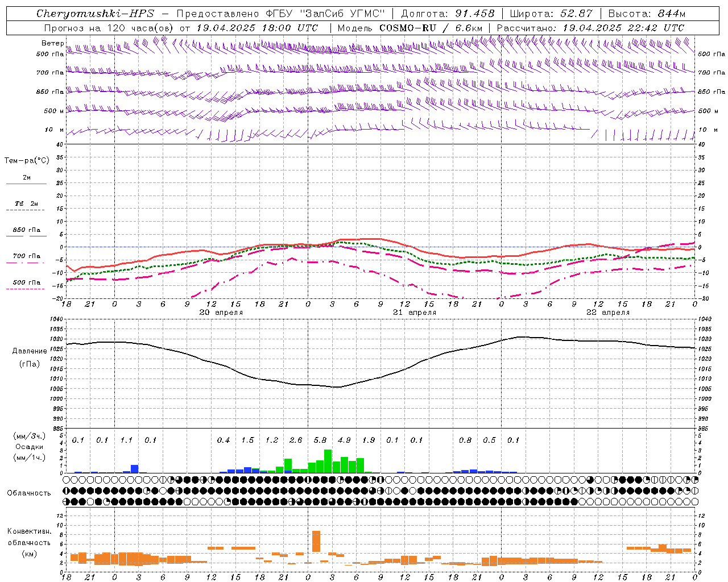Image resolution: width=728 pixels, height=582 pixels.
Task: Select the Долгота: 91.458 value
Action: 448,14
